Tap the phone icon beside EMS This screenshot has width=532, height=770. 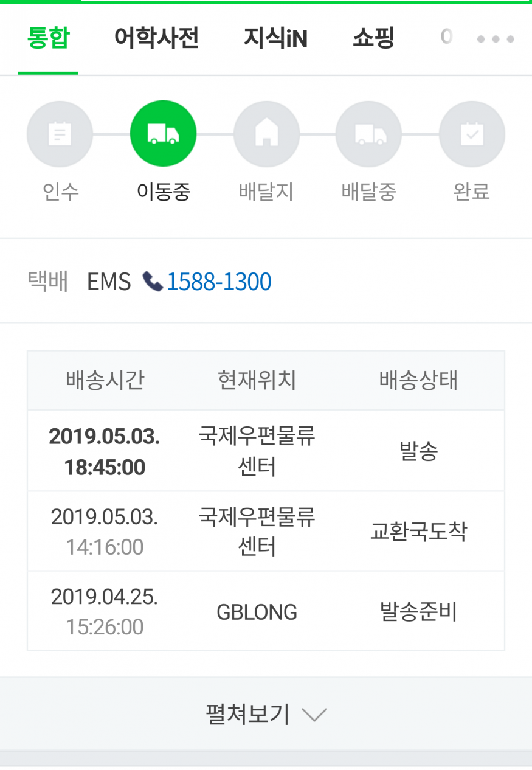point(153,282)
